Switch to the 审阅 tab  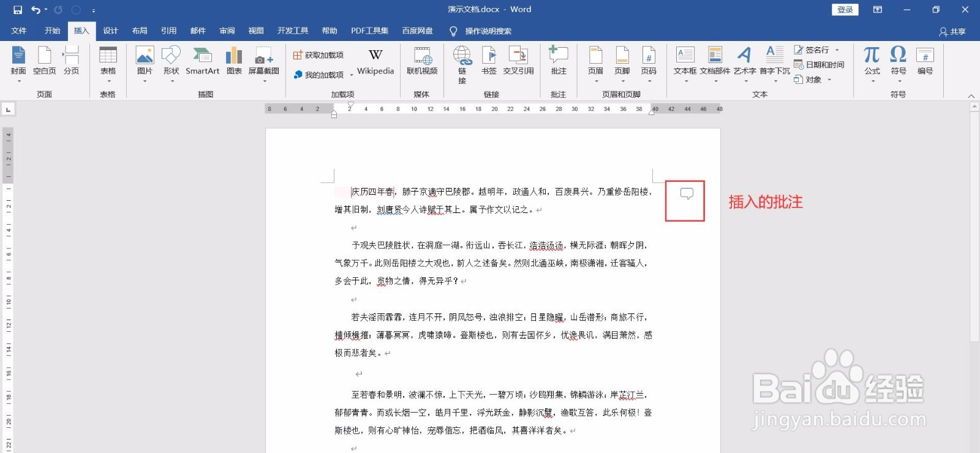point(227,31)
